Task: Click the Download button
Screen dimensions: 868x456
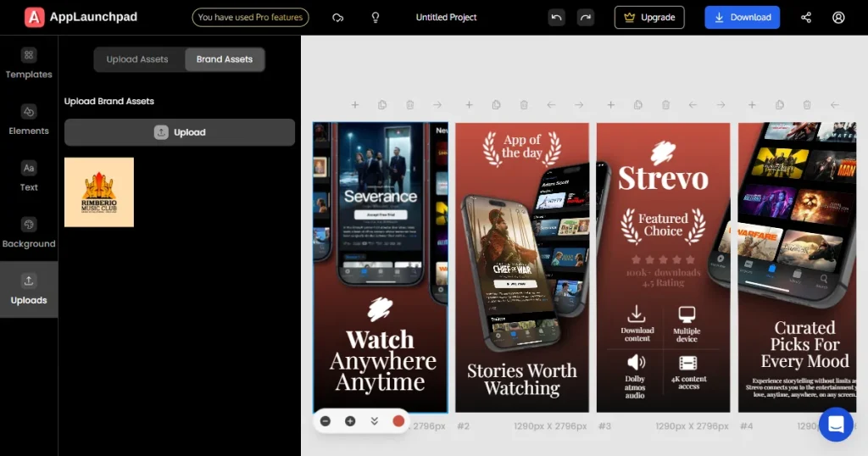Action: [743, 17]
